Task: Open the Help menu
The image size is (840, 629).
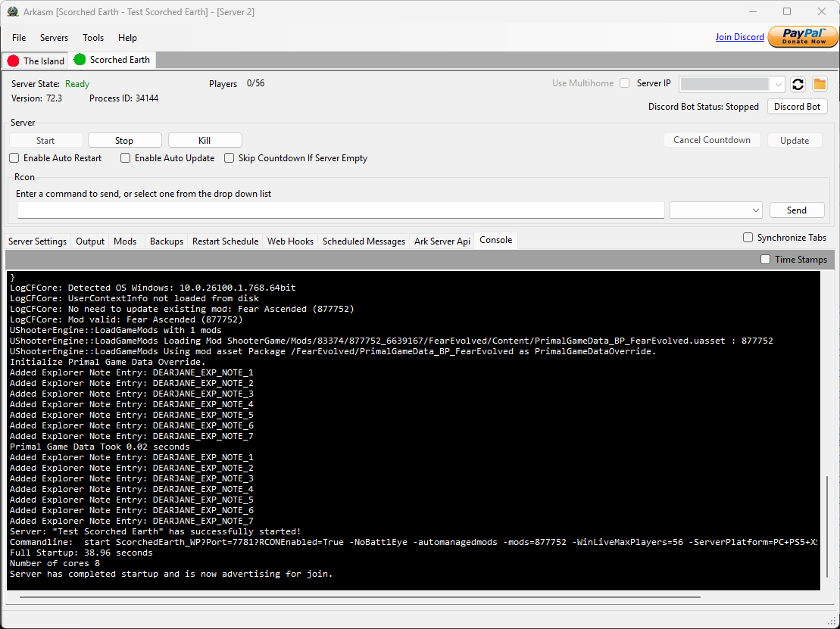Action: click(x=127, y=38)
